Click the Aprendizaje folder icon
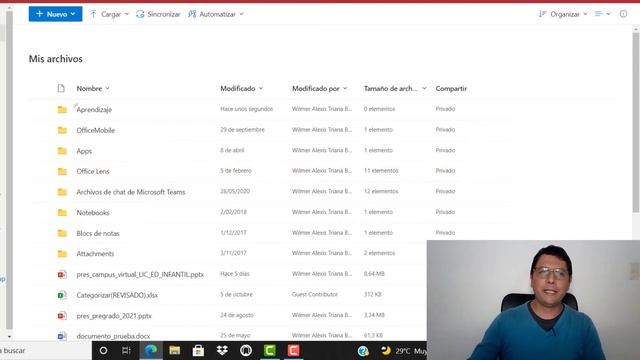The height and width of the screenshot is (360, 640). tap(62, 109)
